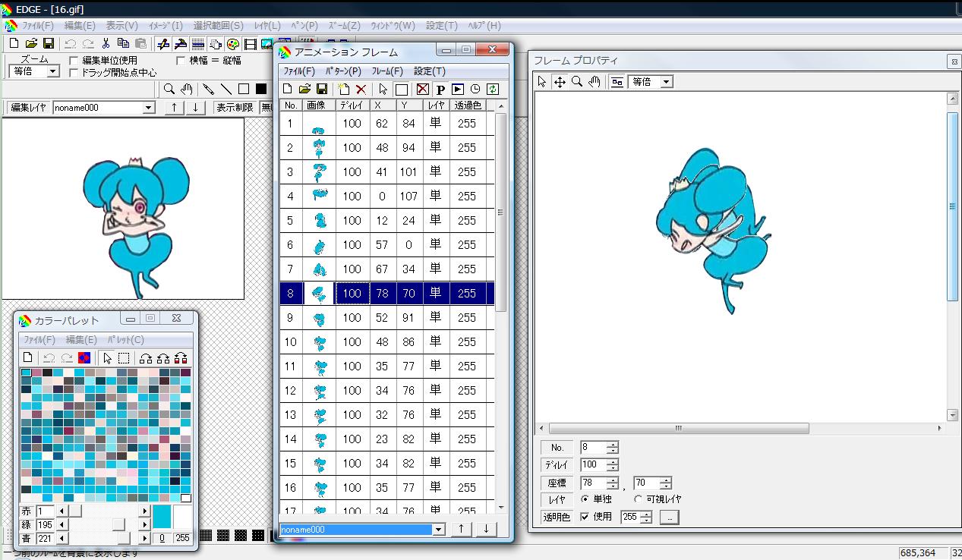Toggle 編集単位使用 checkbox

click(x=74, y=60)
